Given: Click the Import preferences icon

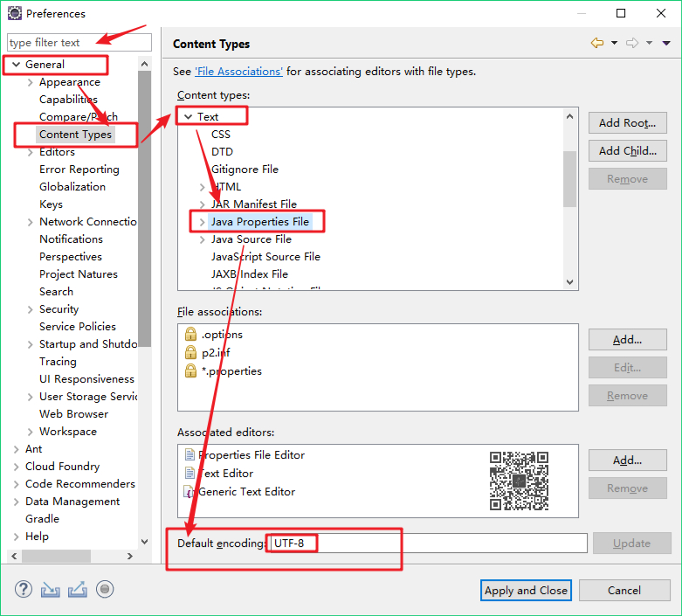Looking at the screenshot, I should [x=51, y=590].
